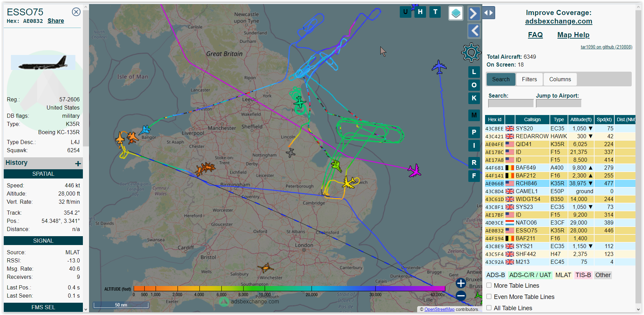Sort table by Callsign column

click(x=532, y=119)
